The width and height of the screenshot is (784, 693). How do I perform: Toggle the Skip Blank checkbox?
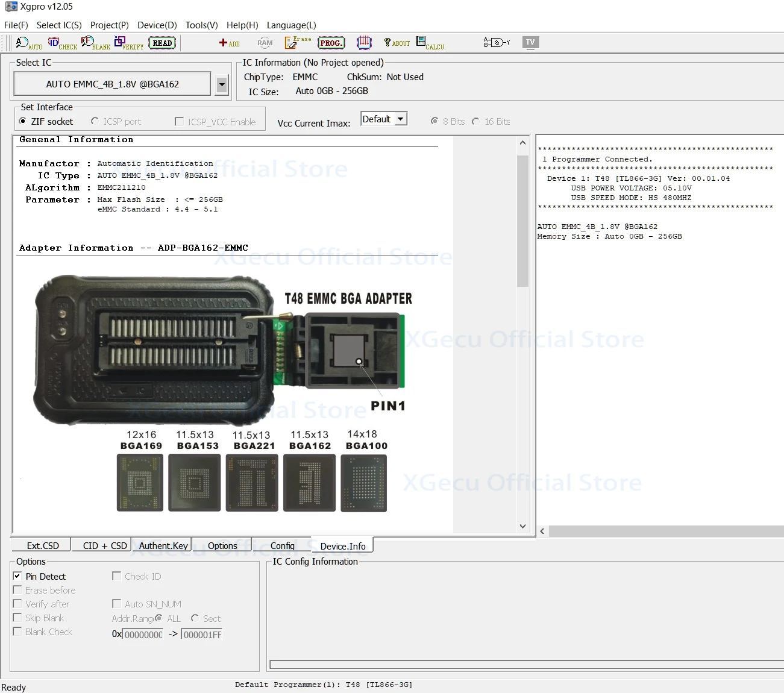click(x=17, y=618)
